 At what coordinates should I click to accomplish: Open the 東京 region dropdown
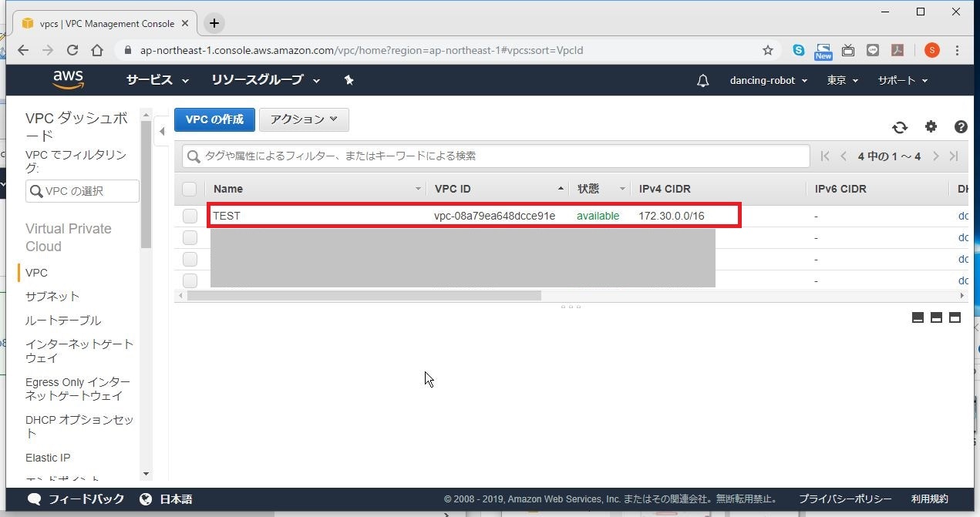point(843,80)
